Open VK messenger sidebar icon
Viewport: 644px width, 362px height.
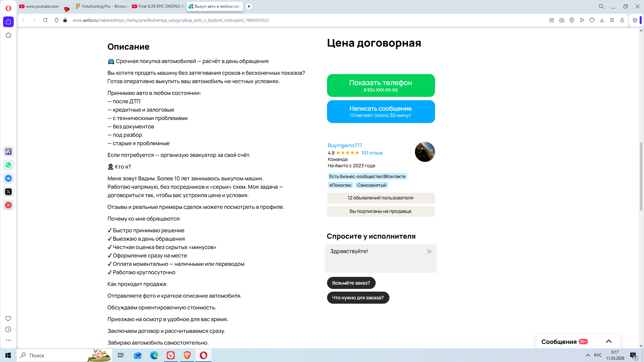(8, 178)
